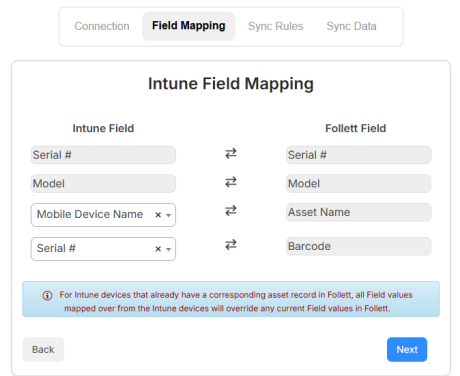Clear the Serial # dropdown mapped to Barcode
The width and height of the screenshot is (460, 376).
pos(158,249)
